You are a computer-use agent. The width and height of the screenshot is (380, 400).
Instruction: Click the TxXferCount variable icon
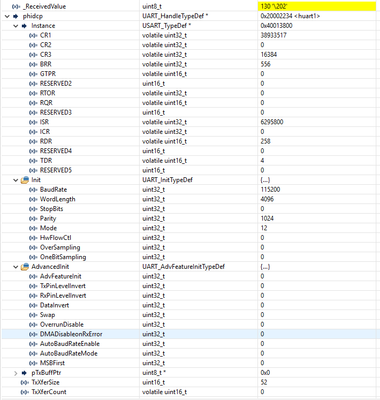tap(25, 392)
